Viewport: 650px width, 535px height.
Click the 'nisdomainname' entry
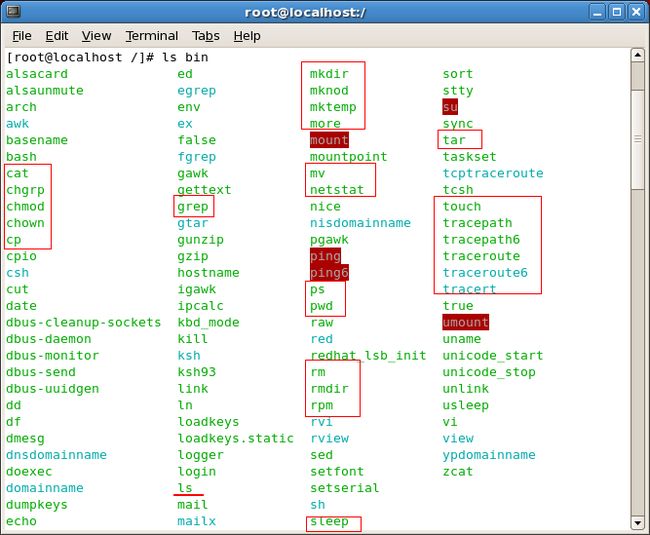tap(360, 223)
